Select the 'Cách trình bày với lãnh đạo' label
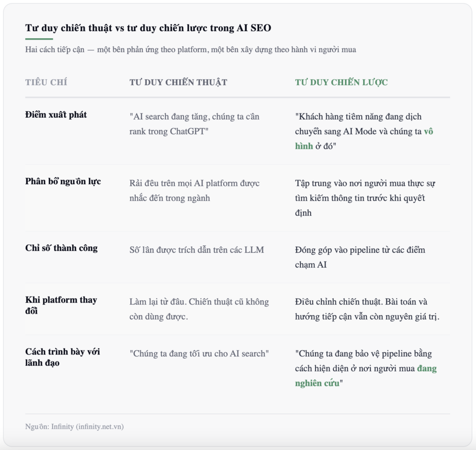This screenshot has width=476, height=450. (x=62, y=357)
